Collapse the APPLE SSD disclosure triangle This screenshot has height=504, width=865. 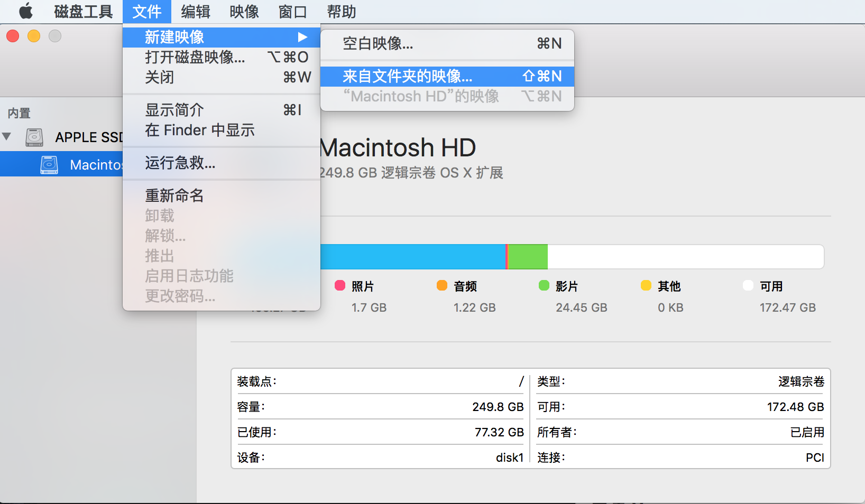[7, 137]
